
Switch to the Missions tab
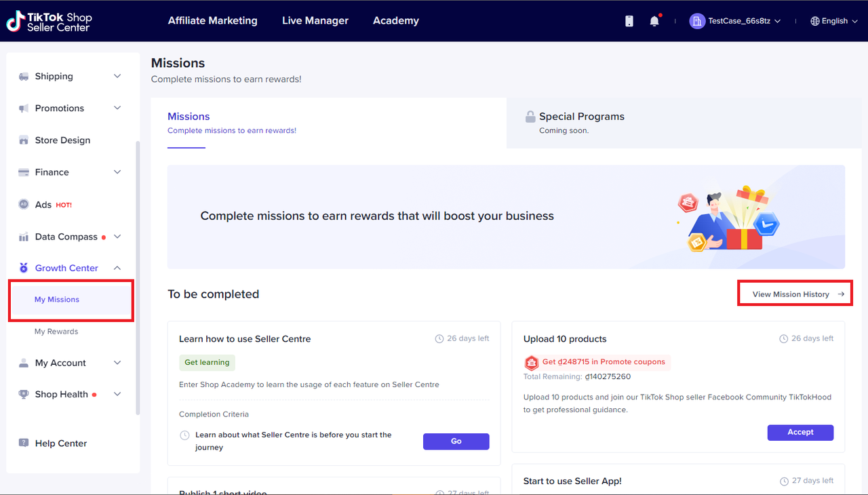[x=329, y=123]
